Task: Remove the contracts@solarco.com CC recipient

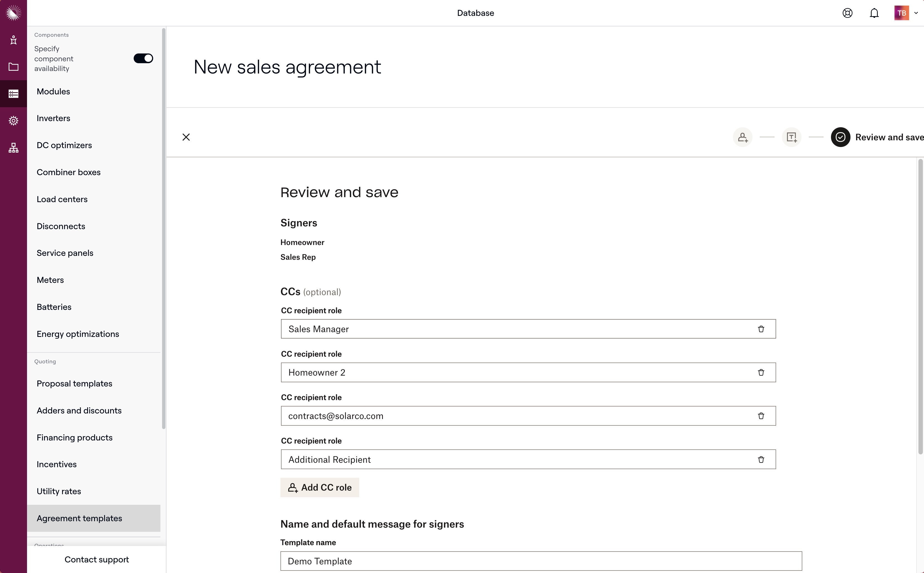Action: pos(761,416)
